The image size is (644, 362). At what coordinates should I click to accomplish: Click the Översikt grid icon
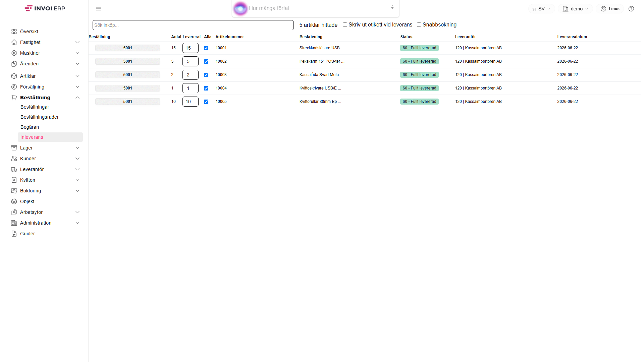14,32
